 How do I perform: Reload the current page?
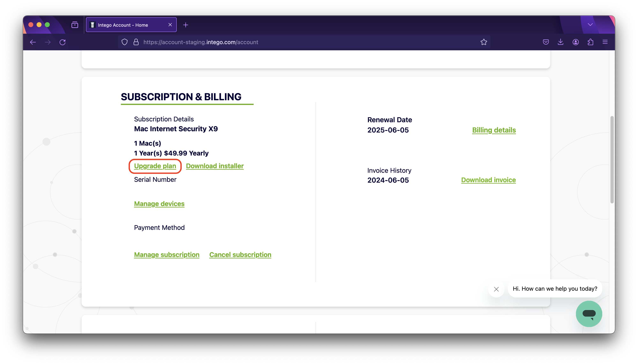coord(62,42)
